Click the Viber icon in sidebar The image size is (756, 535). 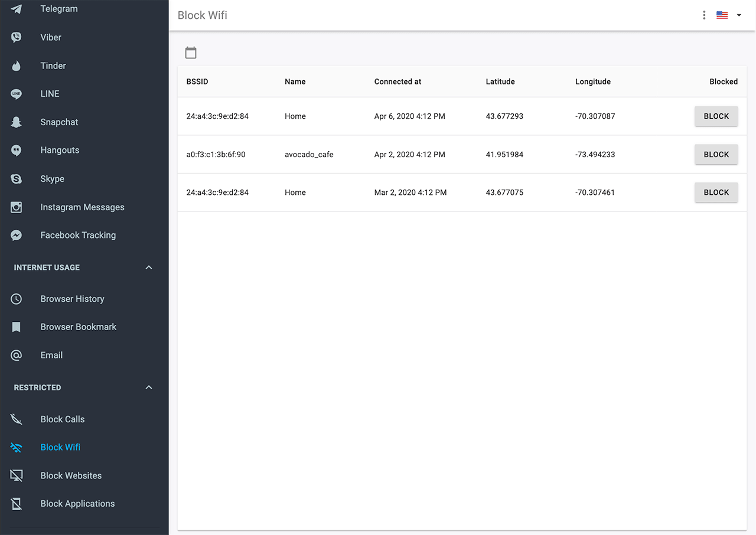point(17,37)
